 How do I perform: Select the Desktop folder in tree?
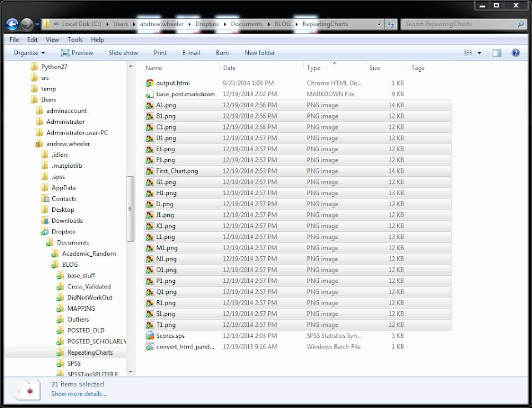click(x=63, y=210)
